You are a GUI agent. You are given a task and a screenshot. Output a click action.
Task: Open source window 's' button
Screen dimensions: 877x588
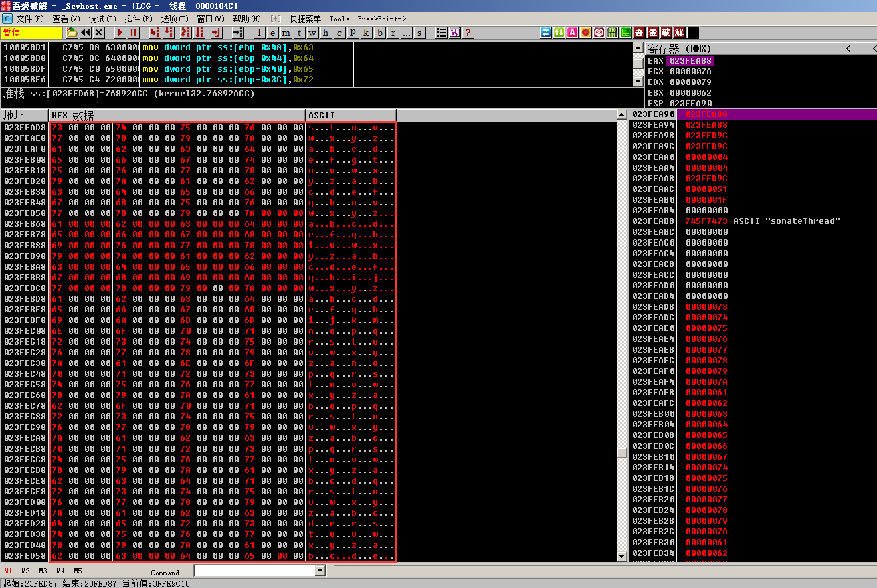419,33
